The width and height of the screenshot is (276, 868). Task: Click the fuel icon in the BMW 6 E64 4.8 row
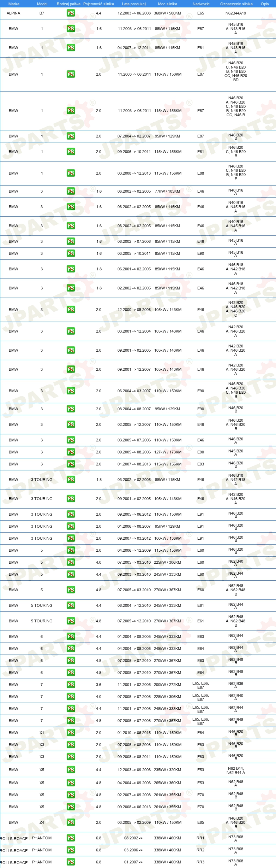pyautogui.click(x=71, y=673)
